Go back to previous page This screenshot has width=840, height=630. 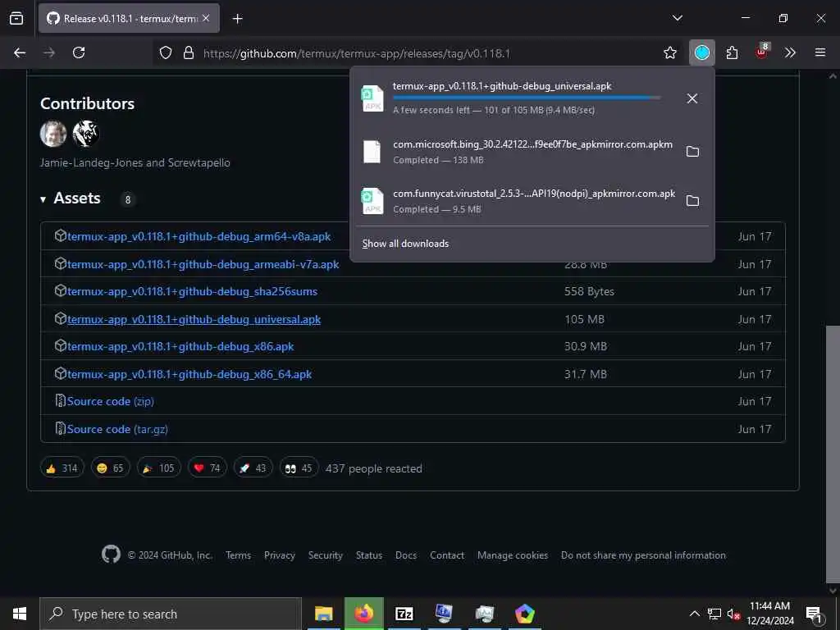tap(20, 52)
